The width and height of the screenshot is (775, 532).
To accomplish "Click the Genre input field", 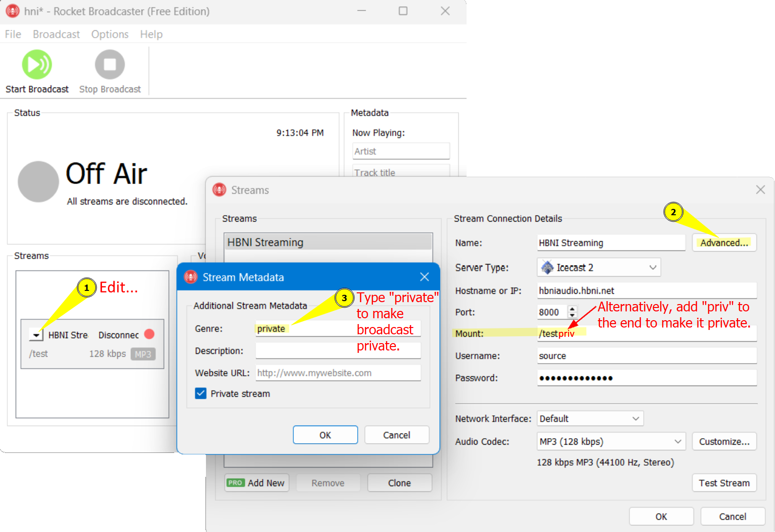I will click(338, 328).
